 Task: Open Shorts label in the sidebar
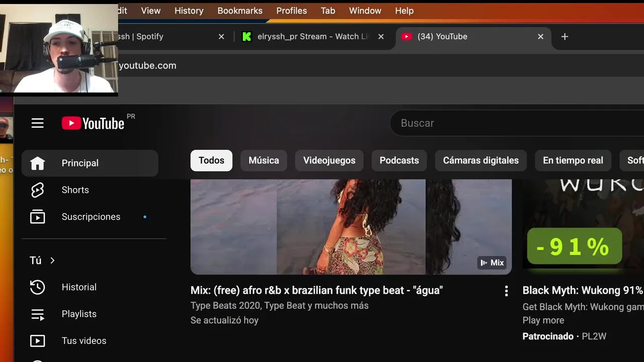pos(75,190)
